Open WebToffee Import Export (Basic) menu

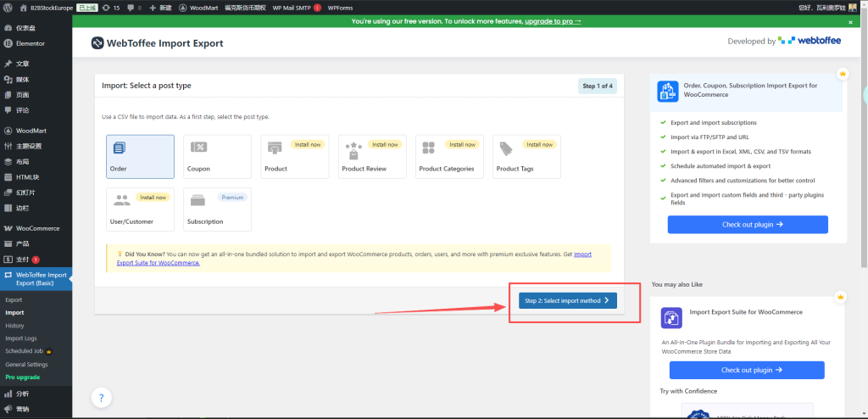click(36, 279)
